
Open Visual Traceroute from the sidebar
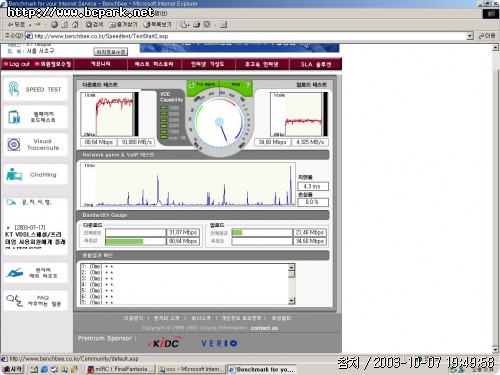point(35,144)
